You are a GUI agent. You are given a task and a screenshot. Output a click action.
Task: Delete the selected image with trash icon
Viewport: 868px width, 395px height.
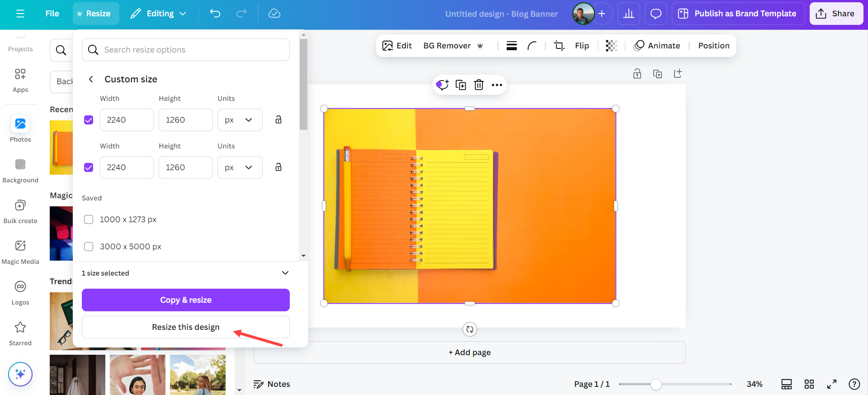479,85
